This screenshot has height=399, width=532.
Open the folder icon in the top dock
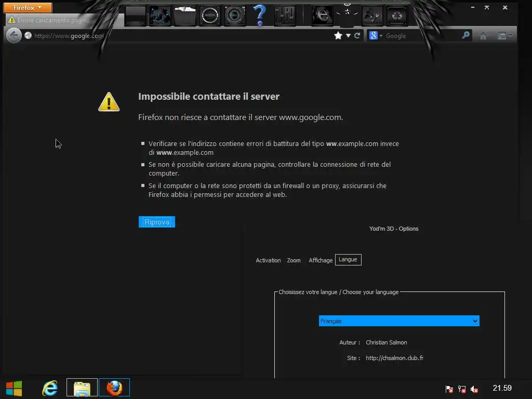point(185,16)
